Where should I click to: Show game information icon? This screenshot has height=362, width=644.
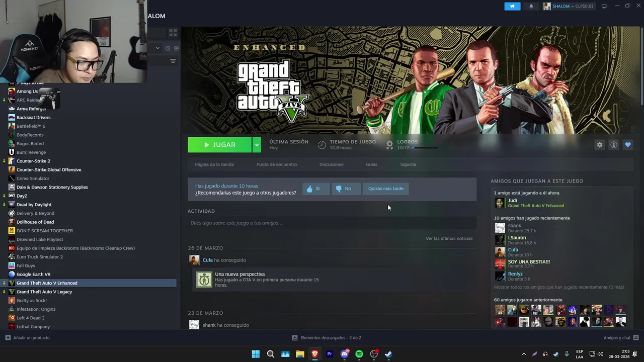pyautogui.click(x=613, y=145)
